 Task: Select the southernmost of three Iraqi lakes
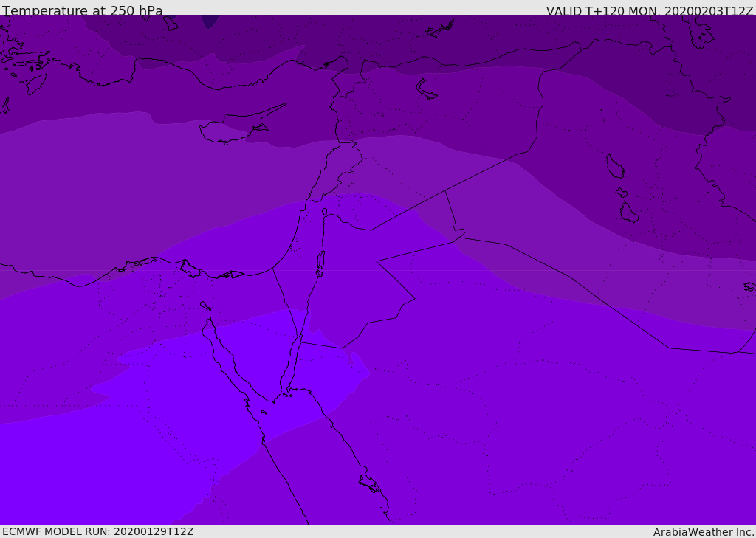pos(628,213)
